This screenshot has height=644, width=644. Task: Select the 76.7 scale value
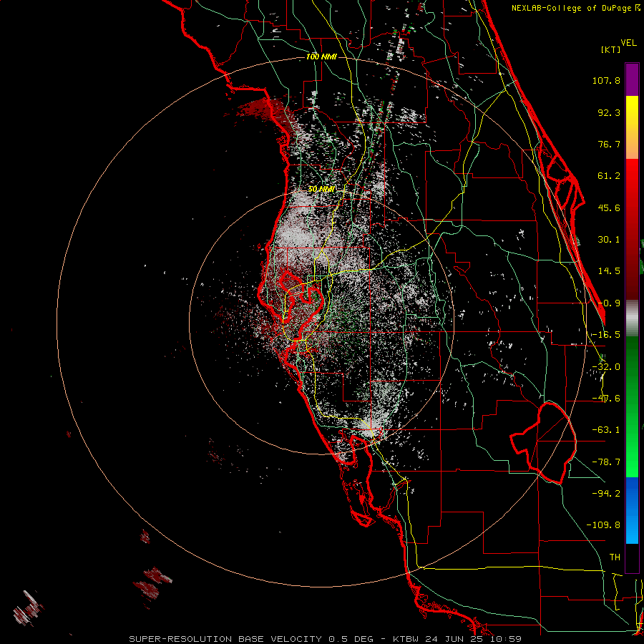click(x=609, y=144)
